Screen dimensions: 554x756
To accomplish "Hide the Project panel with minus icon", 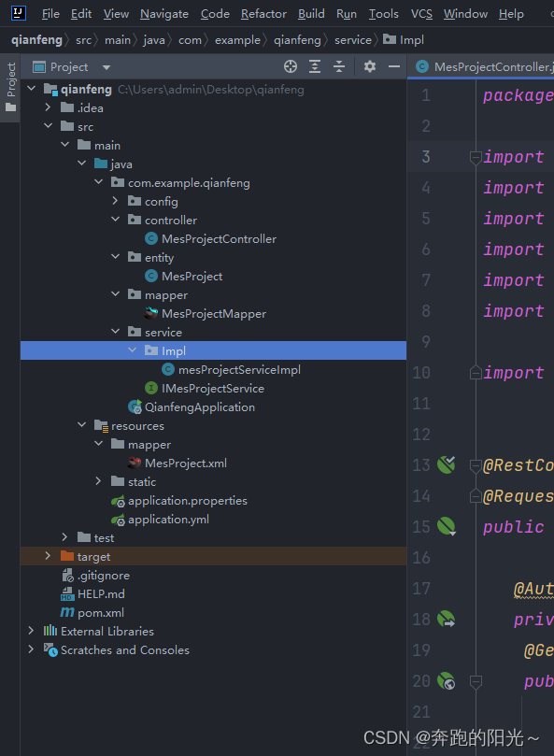I will pos(394,66).
